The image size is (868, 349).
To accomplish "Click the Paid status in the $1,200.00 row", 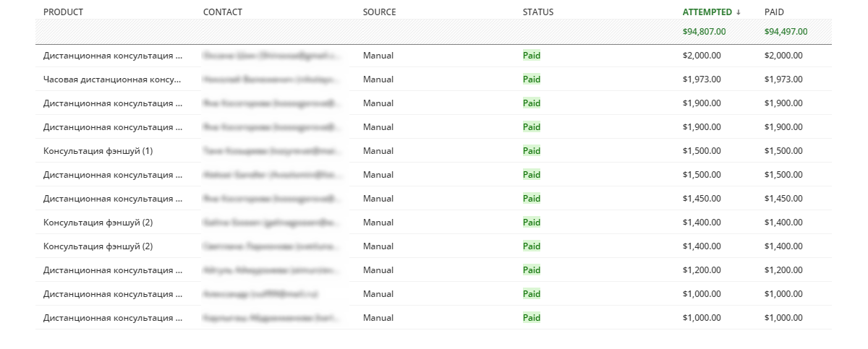I will (x=532, y=270).
